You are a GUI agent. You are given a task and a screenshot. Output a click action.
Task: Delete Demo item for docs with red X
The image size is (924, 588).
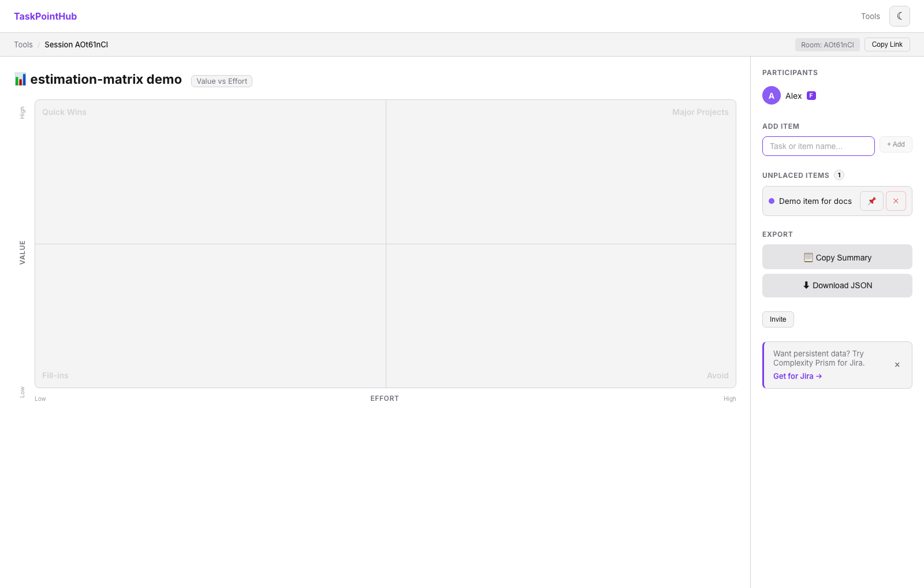click(896, 201)
